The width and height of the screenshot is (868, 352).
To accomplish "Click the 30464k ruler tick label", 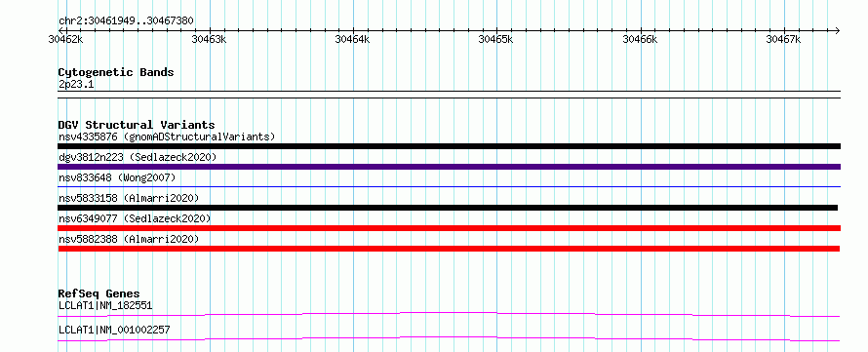I will 353,39.
